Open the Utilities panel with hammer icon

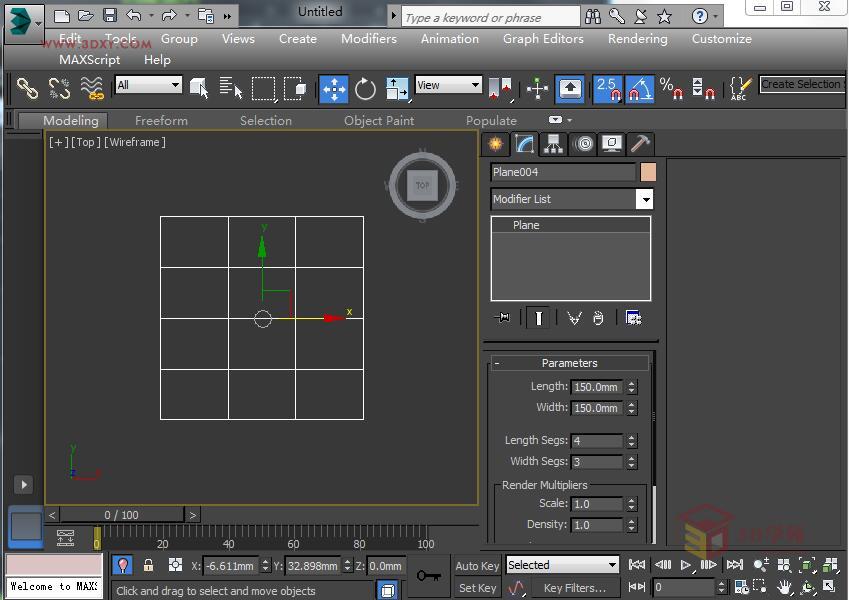pyautogui.click(x=639, y=144)
